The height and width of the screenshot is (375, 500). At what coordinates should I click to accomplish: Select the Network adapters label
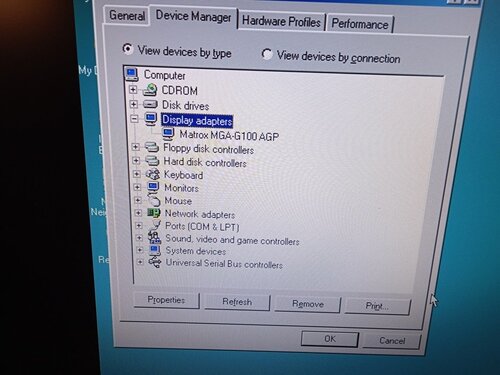(200, 214)
